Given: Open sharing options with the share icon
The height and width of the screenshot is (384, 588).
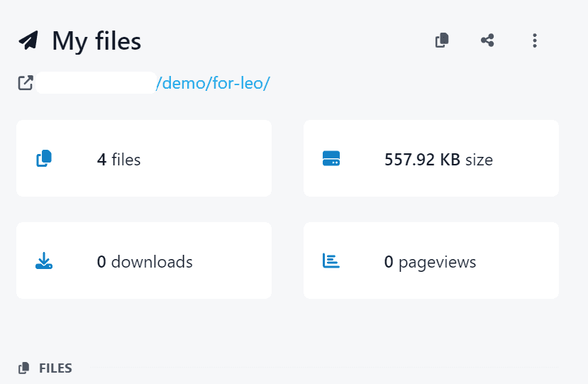Looking at the screenshot, I should point(487,40).
